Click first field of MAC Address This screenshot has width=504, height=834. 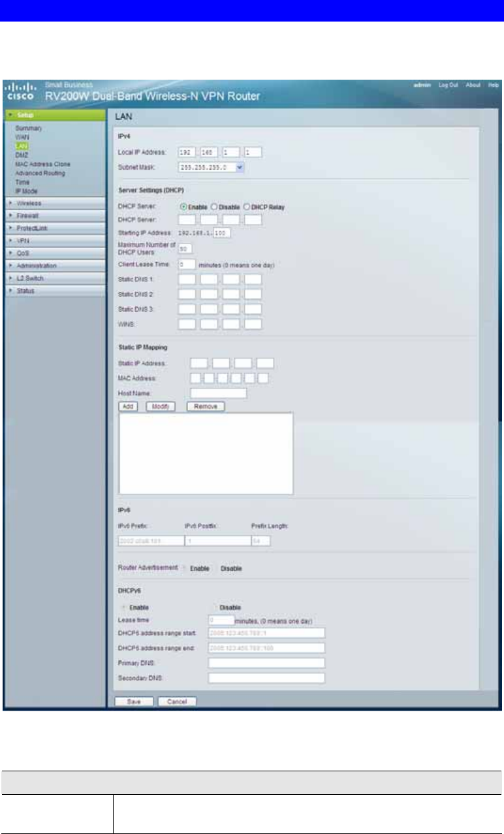pyautogui.click(x=195, y=378)
